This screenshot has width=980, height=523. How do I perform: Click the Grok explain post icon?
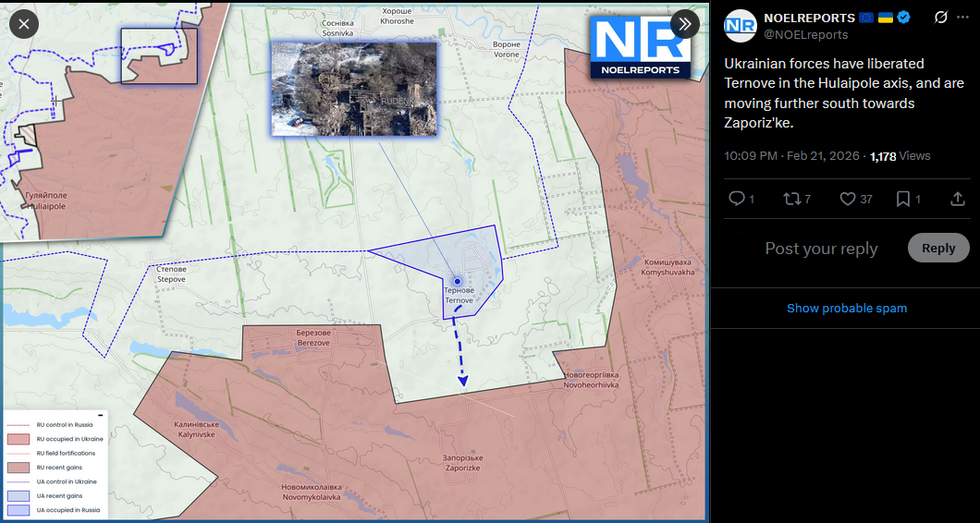click(940, 18)
